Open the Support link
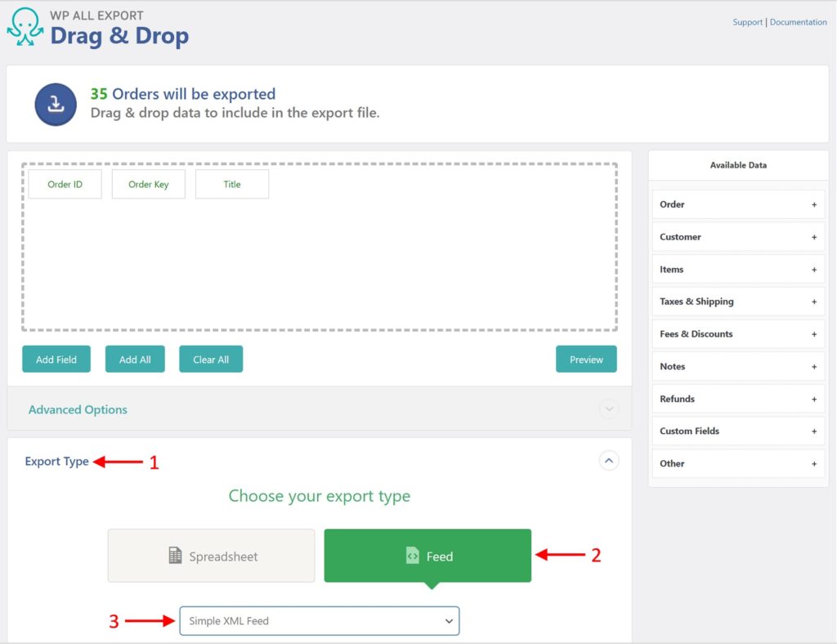The image size is (837, 644). 747,22
